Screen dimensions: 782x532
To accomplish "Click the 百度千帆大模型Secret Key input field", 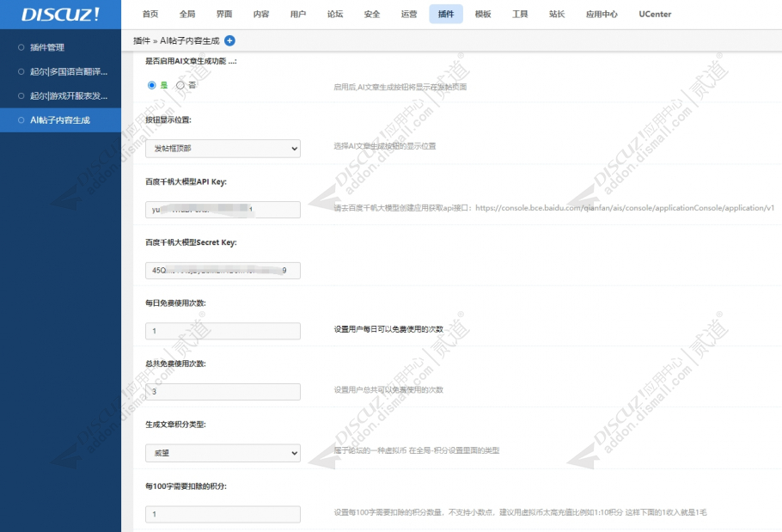I will click(x=223, y=270).
